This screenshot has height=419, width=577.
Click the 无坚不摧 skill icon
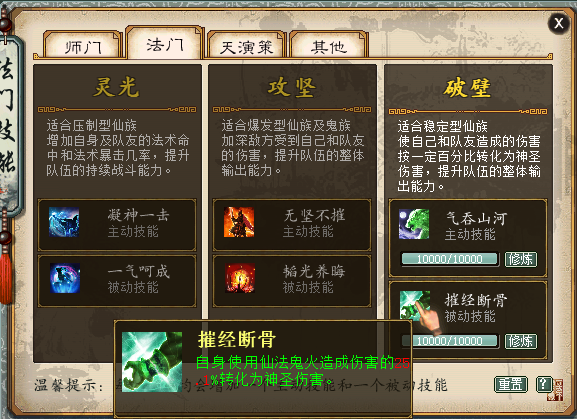tap(239, 222)
